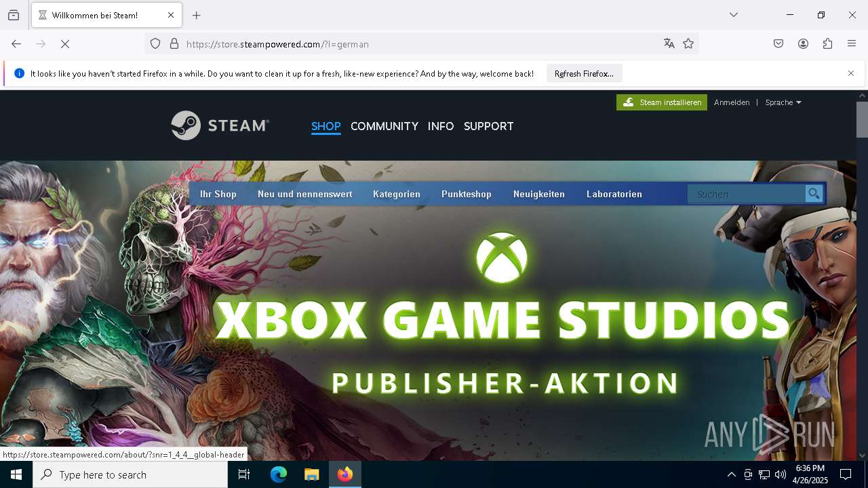Select the SHOP header menu

326,126
